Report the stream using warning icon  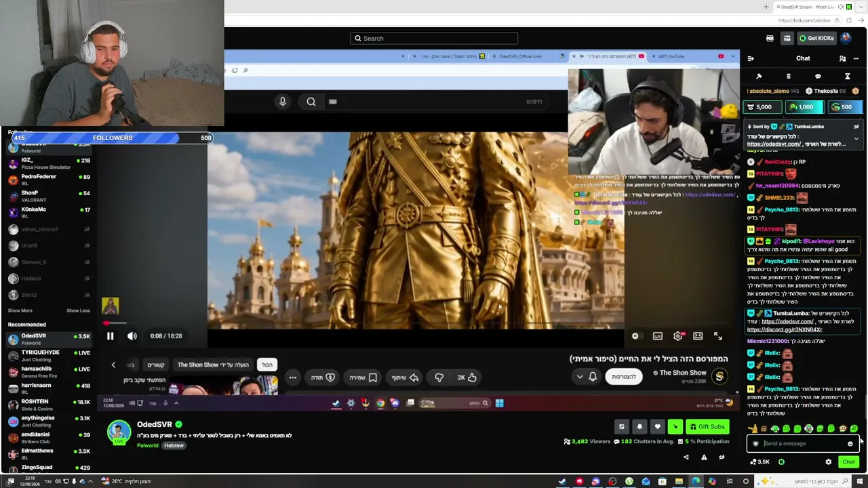(704, 457)
